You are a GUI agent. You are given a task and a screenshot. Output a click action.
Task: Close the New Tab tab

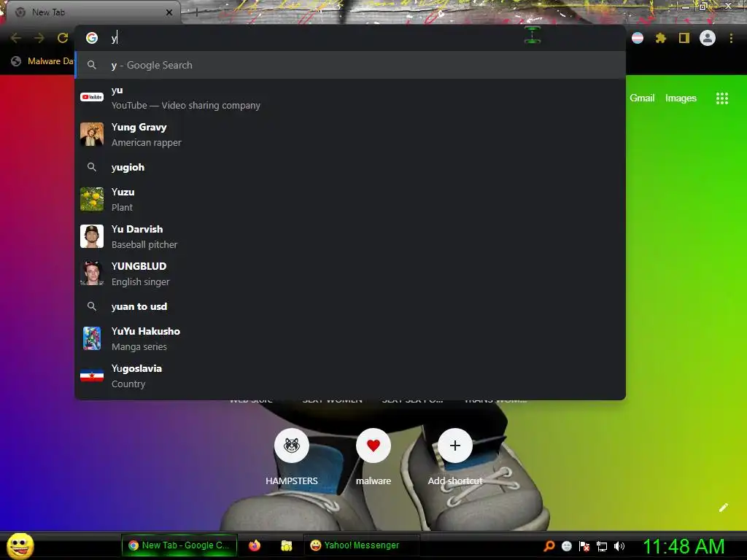[169, 12]
